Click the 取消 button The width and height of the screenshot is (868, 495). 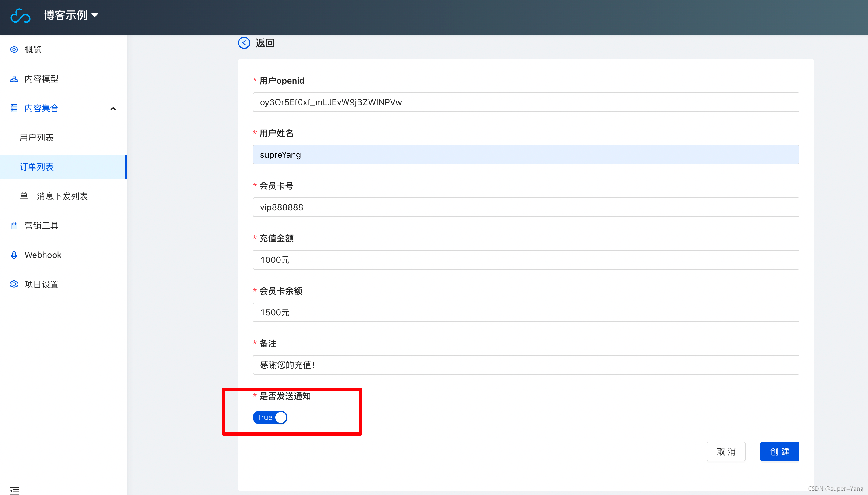[725, 452]
